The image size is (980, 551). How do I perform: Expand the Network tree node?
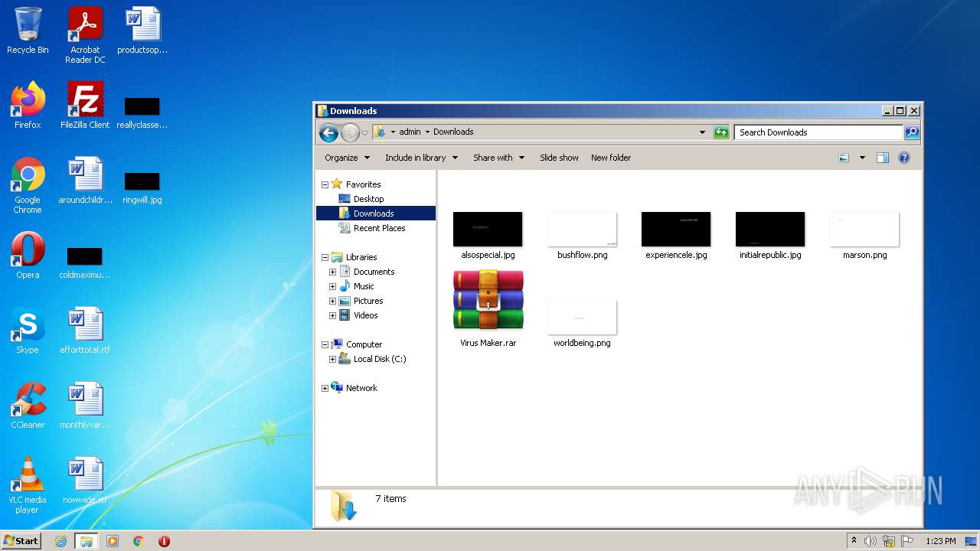coord(325,388)
